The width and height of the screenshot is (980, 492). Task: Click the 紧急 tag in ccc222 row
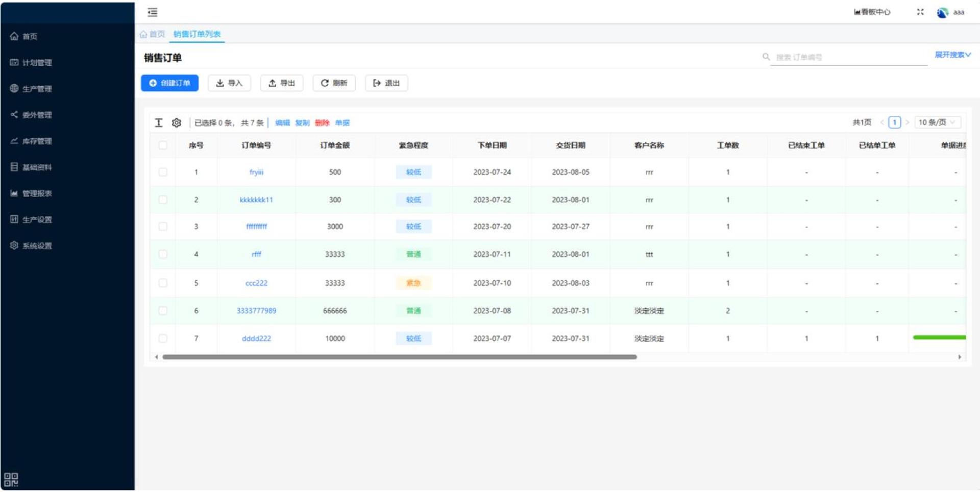click(x=413, y=283)
